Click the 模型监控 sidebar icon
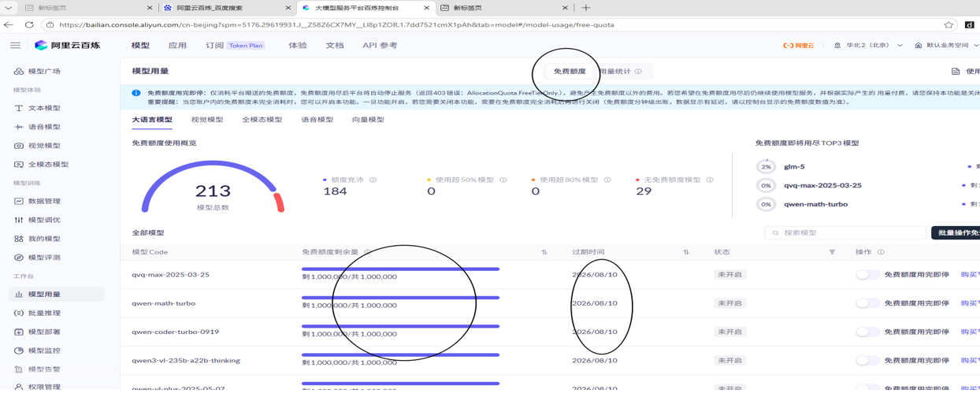Viewport: 980px width, 401px height. [19, 351]
